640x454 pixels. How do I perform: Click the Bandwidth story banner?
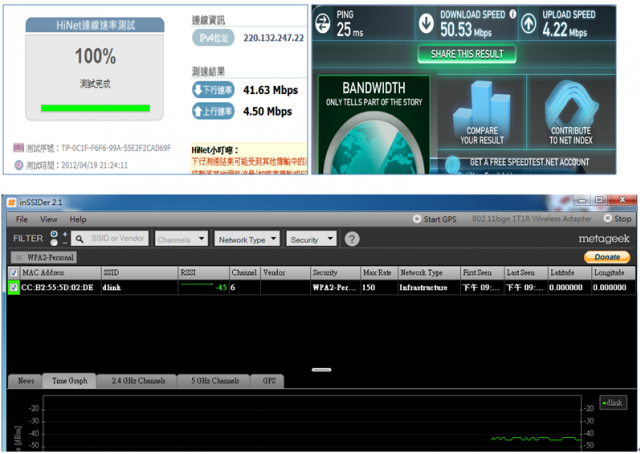coord(373,125)
